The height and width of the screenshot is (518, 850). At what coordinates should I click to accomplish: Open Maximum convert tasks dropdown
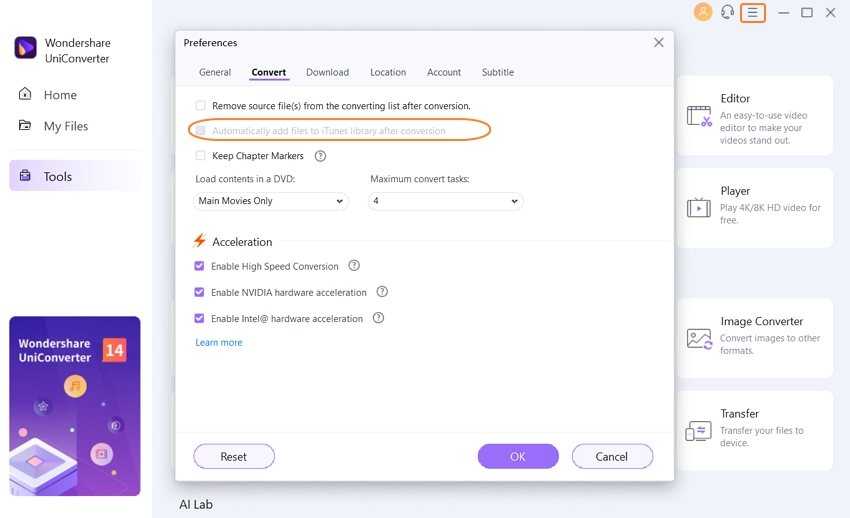coord(445,201)
